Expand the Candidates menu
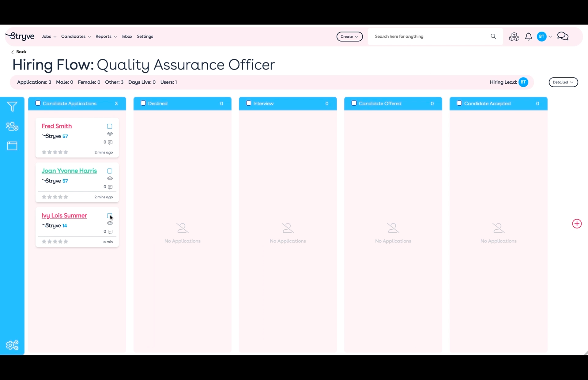Viewport: 588px width, 380px height. click(76, 36)
